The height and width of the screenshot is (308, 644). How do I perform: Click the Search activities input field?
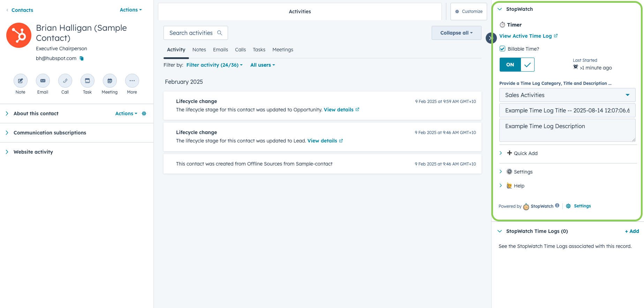tap(196, 33)
